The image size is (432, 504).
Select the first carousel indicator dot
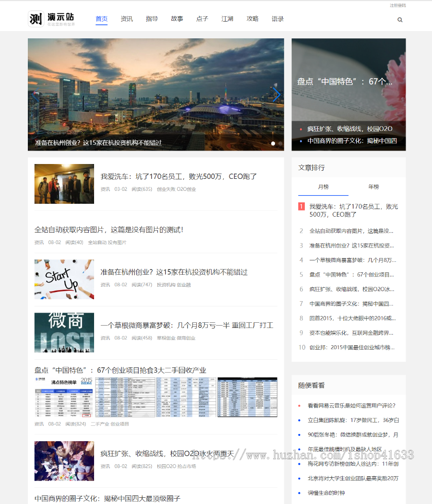[273, 143]
